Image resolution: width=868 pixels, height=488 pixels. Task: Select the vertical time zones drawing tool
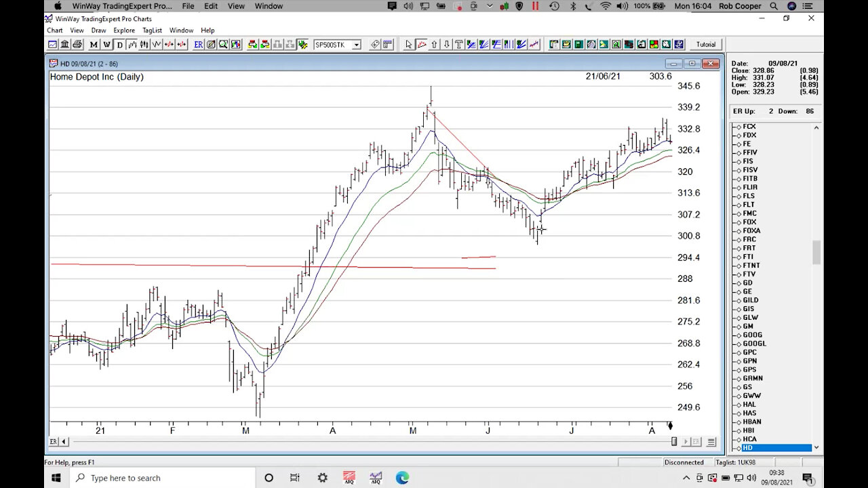tap(509, 45)
